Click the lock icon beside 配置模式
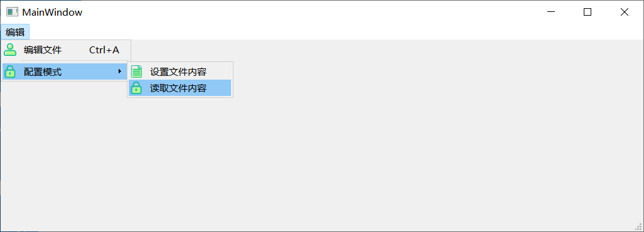 coord(10,72)
